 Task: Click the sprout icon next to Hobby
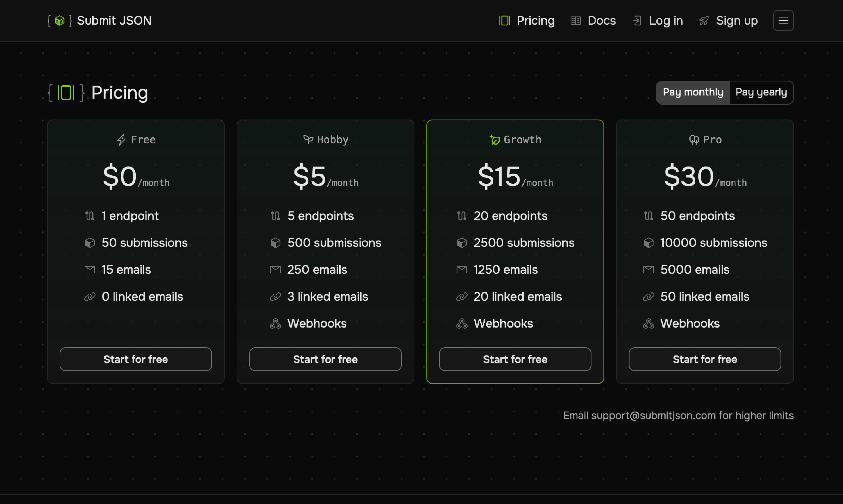[x=308, y=139]
